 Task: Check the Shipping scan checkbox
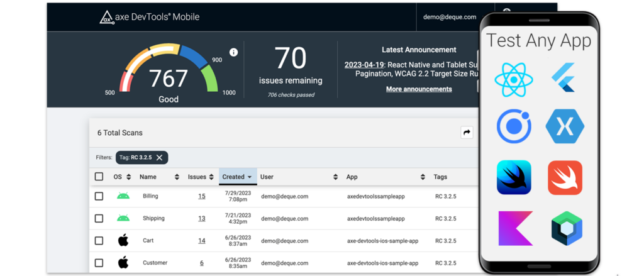click(x=99, y=219)
